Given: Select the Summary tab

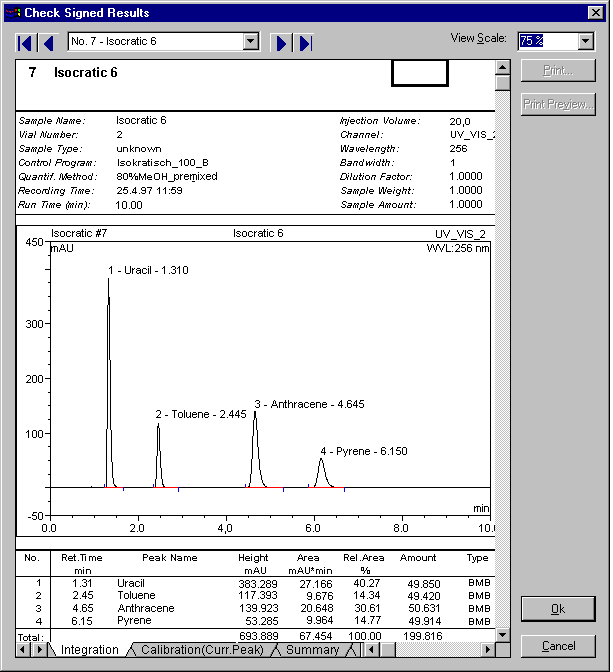Looking at the screenshot, I should point(312,650).
